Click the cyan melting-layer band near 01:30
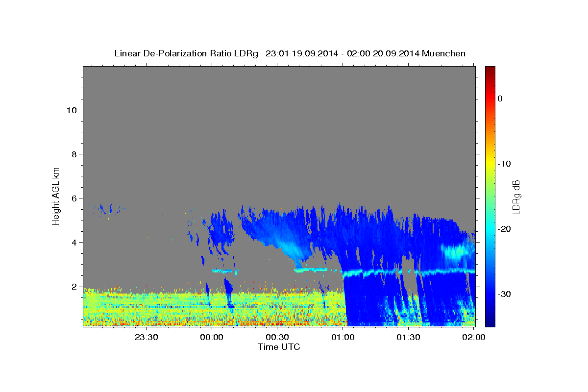 click(x=409, y=271)
